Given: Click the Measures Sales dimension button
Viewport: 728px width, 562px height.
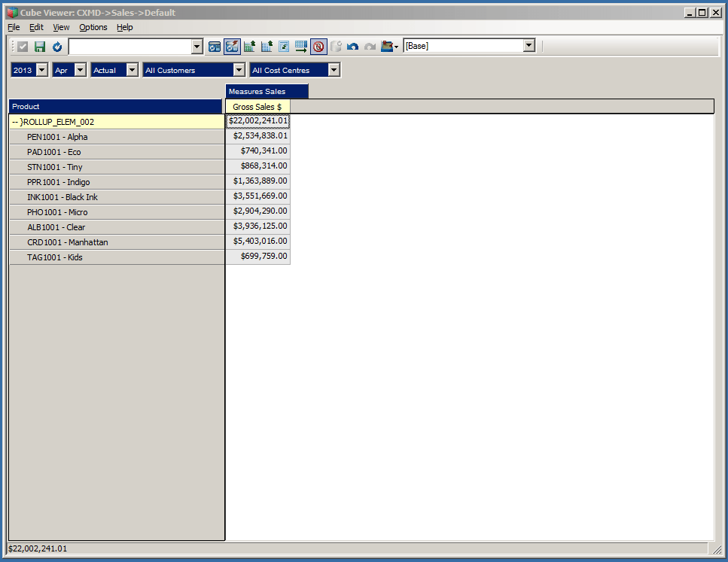Looking at the screenshot, I should [x=267, y=90].
